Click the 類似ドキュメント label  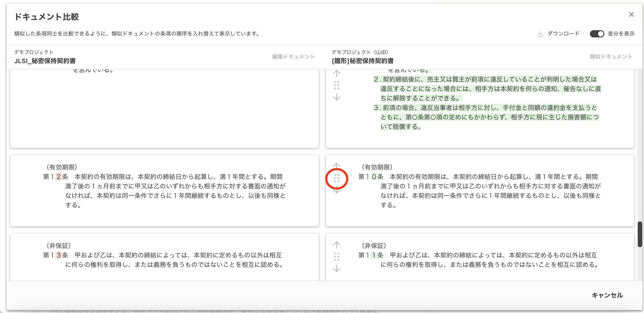coord(611,57)
